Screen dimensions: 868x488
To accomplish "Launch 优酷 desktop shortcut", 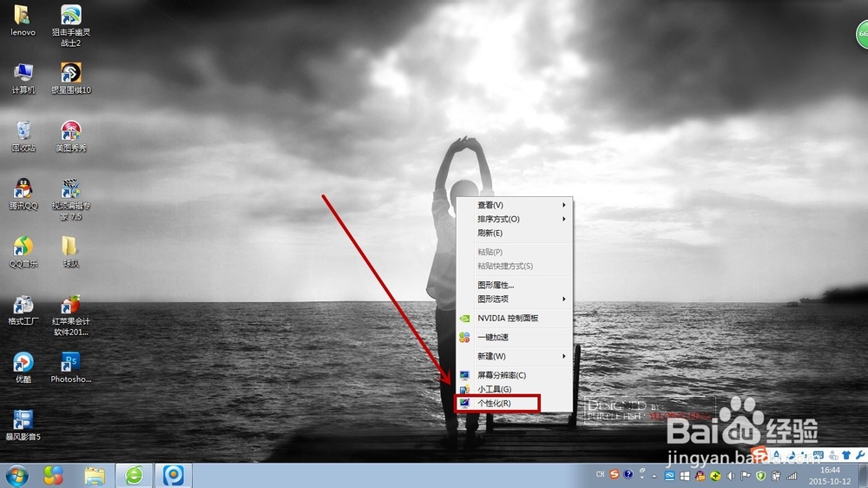I will click(x=23, y=368).
